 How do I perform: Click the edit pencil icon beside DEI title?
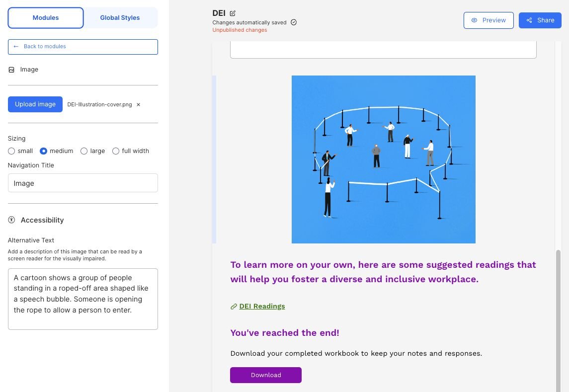point(233,13)
